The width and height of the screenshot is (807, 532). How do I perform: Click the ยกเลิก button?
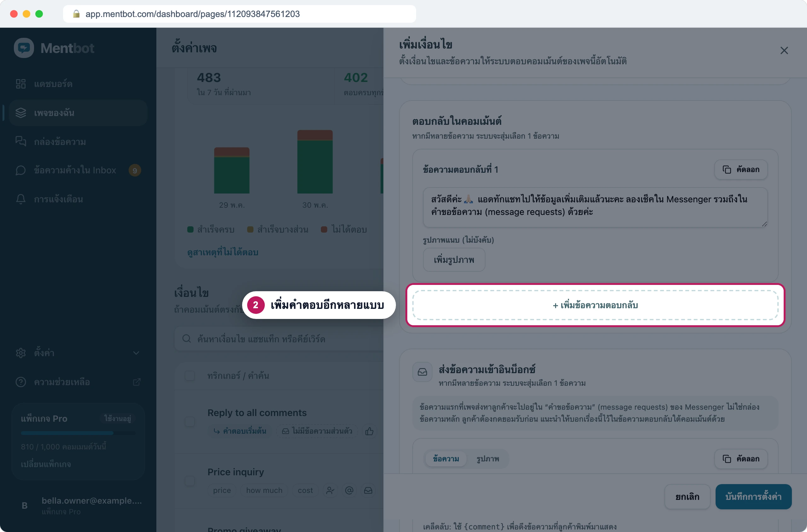coord(687,497)
